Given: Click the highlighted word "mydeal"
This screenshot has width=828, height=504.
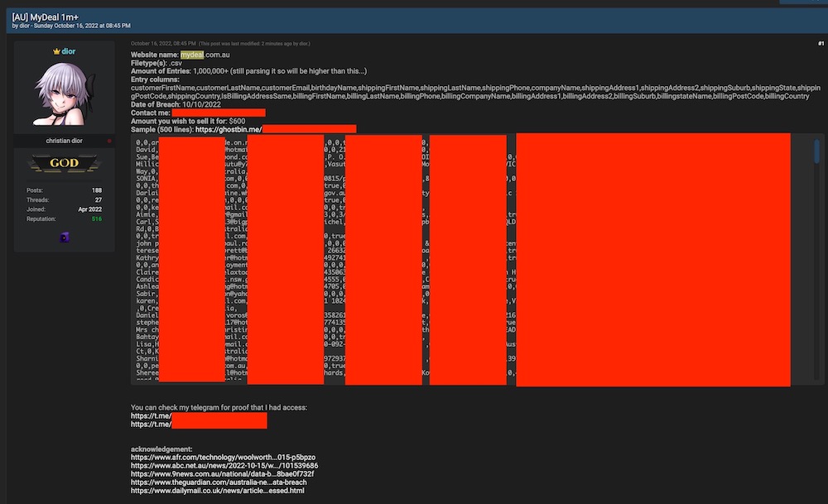Looking at the screenshot, I should 192,55.
